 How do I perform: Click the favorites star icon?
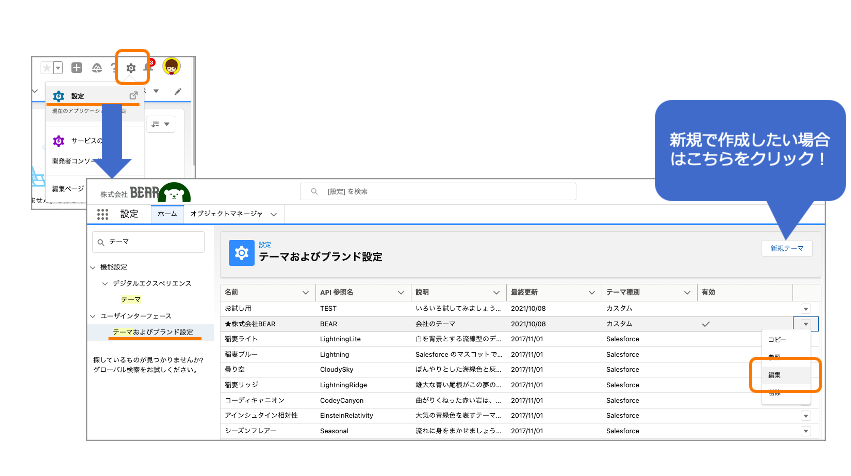pos(47,68)
